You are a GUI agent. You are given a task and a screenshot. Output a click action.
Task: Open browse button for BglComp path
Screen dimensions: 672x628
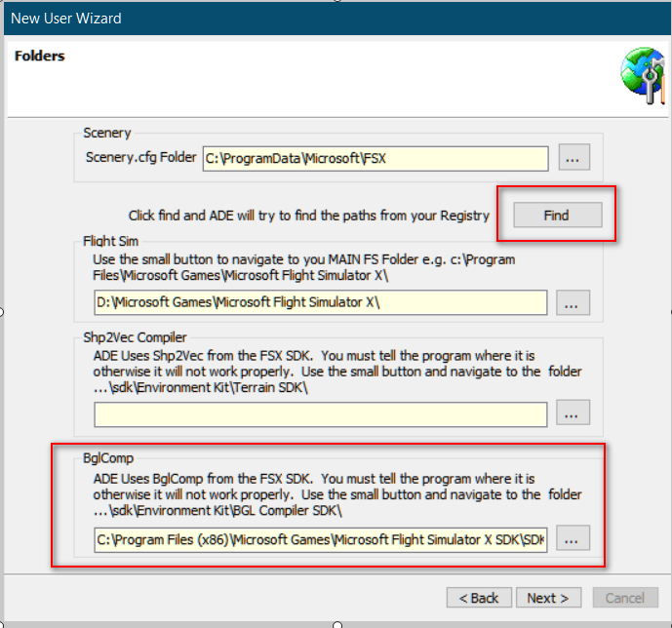573,538
